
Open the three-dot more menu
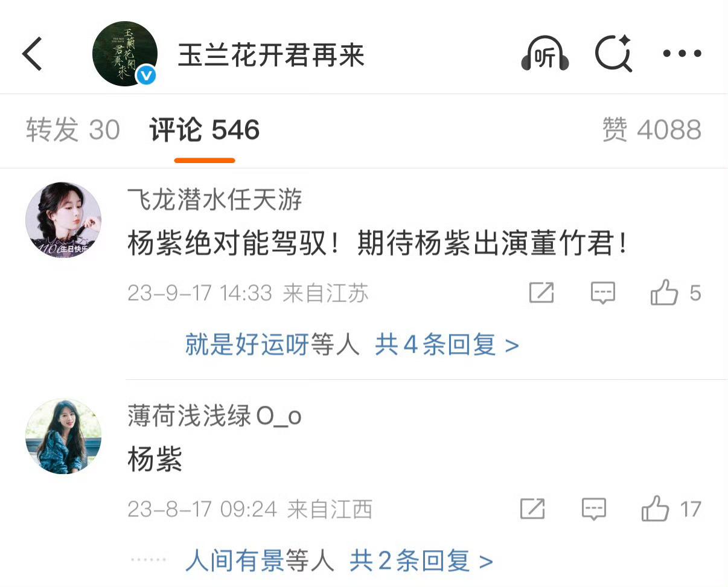[x=682, y=54]
